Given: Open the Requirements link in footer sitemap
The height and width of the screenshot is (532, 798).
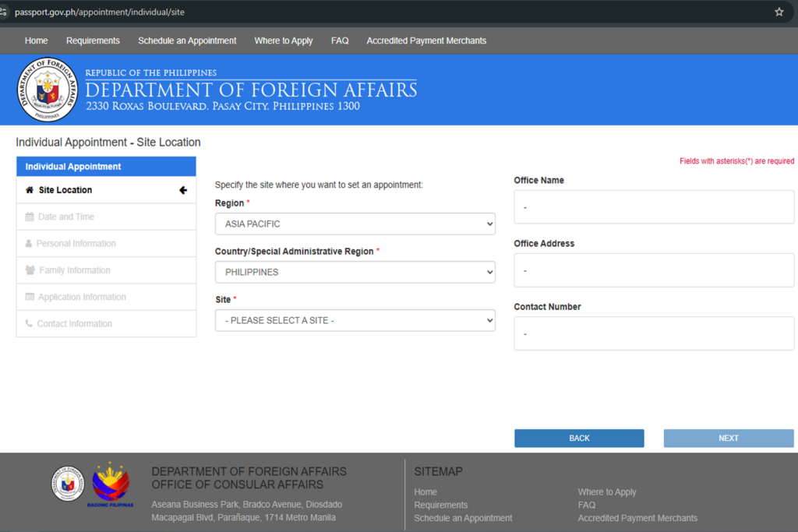Looking at the screenshot, I should tap(441, 505).
